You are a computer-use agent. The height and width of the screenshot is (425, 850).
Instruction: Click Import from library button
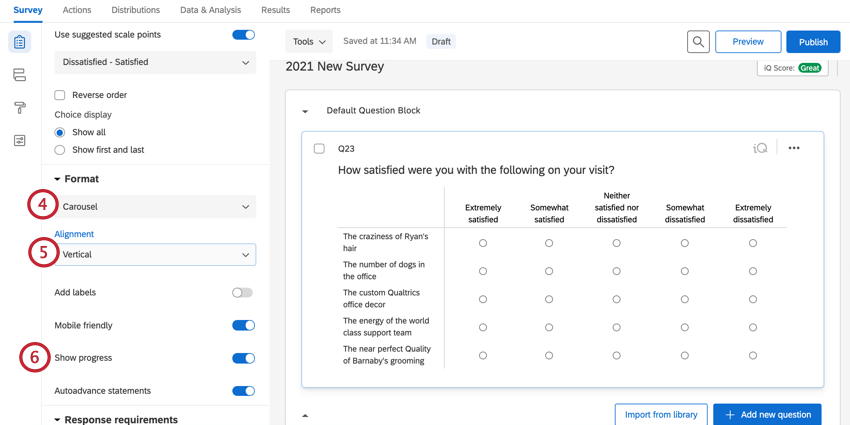[x=661, y=414]
